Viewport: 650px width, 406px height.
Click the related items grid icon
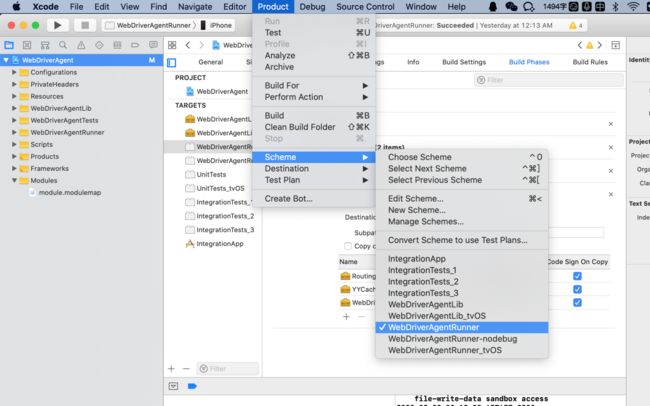172,45
